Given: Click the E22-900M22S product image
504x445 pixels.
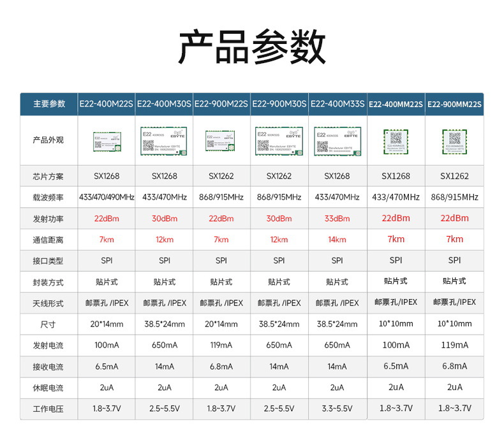Looking at the screenshot, I should (220, 141).
